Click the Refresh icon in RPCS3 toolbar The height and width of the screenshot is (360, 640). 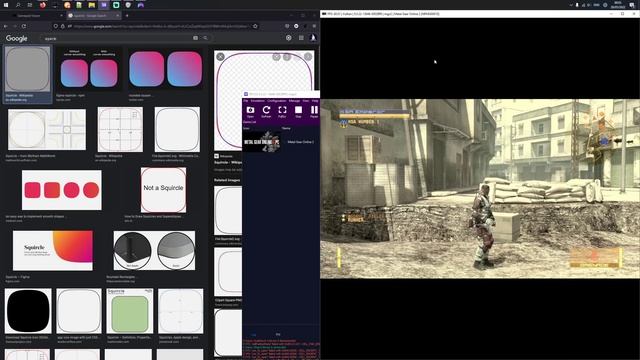coord(266,111)
